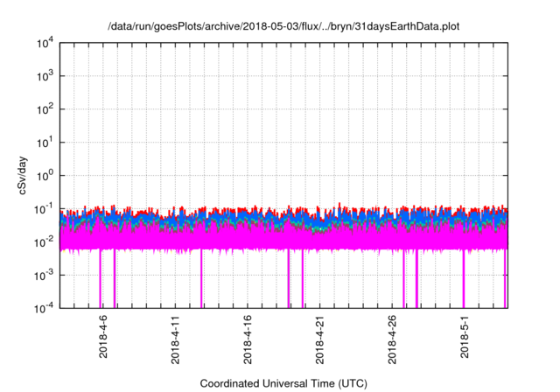This screenshot has height=392, width=560.
Task: Click the 10^3 y-axis tick label
Action: (x=45, y=76)
